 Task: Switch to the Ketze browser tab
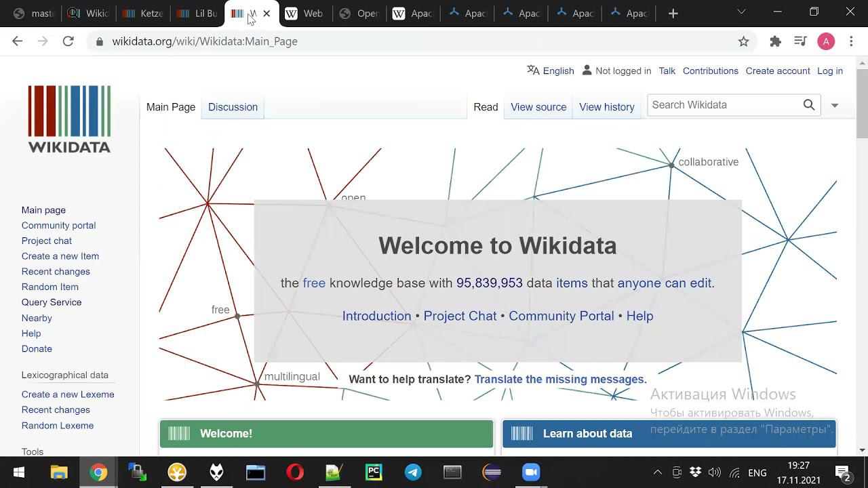pos(144,13)
